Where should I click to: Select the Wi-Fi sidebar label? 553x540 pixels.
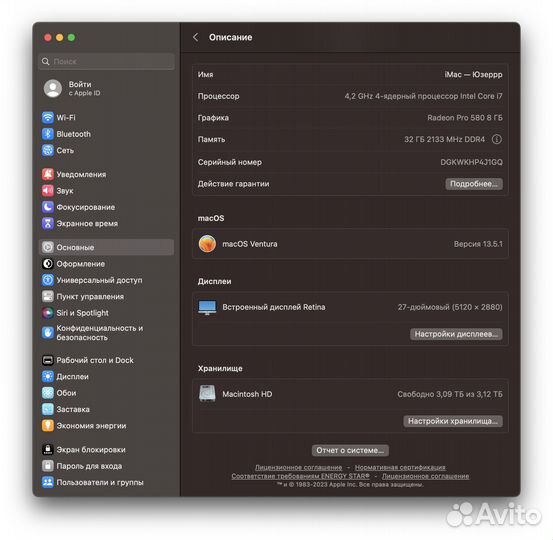click(66, 117)
